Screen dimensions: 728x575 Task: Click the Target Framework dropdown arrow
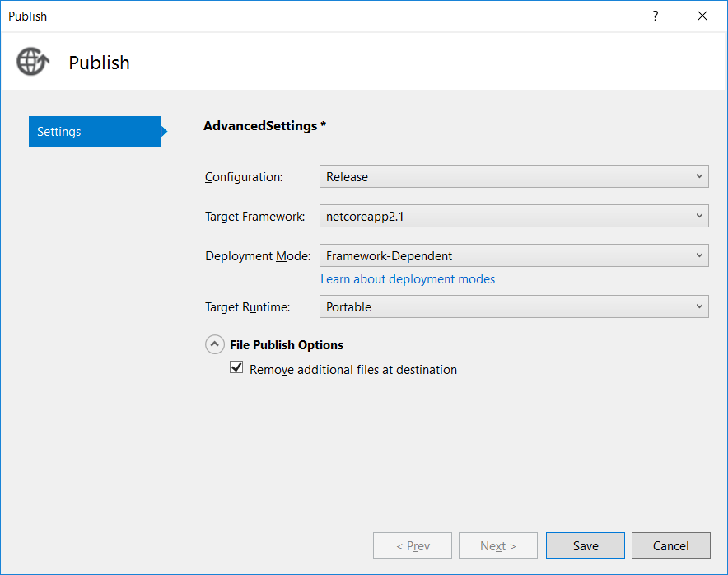699,216
